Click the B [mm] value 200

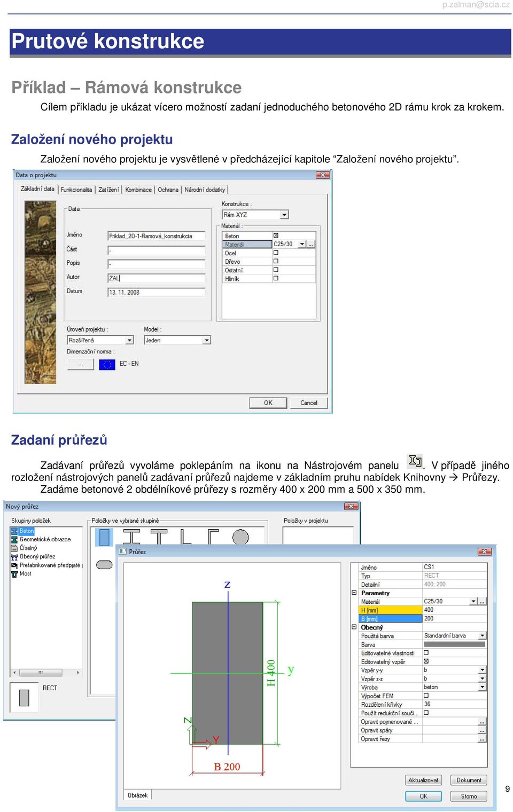(x=454, y=618)
